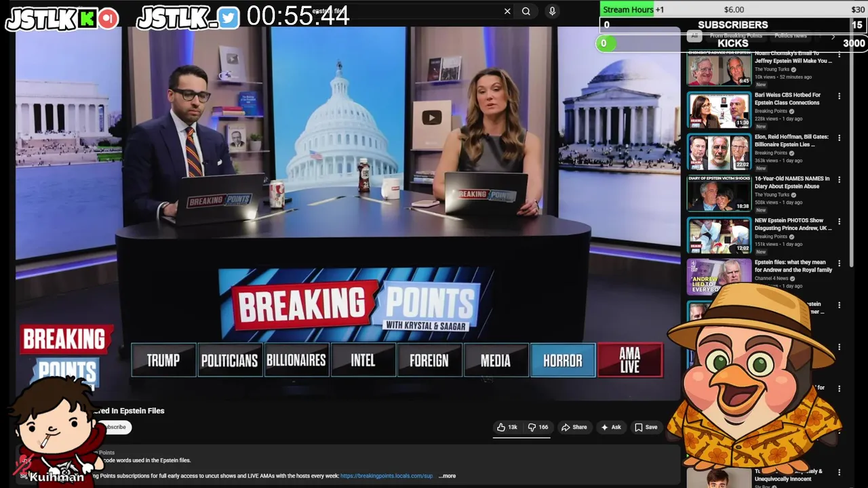
Task: Click the Noam Chomsky video thumbnail (6:45)
Action: tap(719, 69)
